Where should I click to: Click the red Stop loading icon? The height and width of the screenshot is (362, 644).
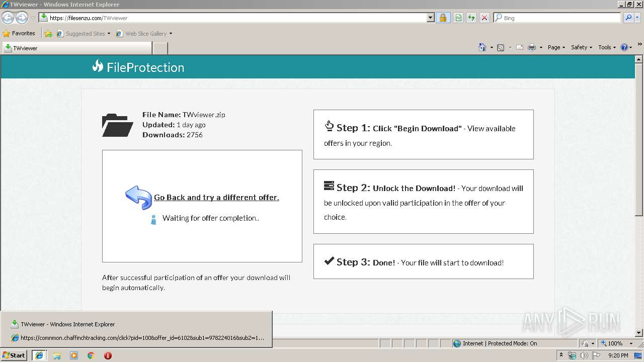(x=485, y=18)
